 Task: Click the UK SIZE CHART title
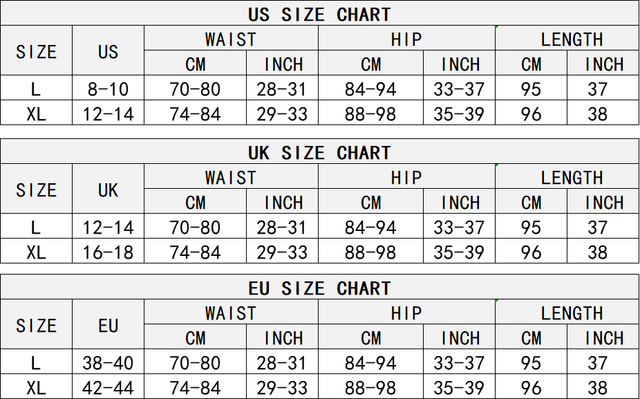320,153
